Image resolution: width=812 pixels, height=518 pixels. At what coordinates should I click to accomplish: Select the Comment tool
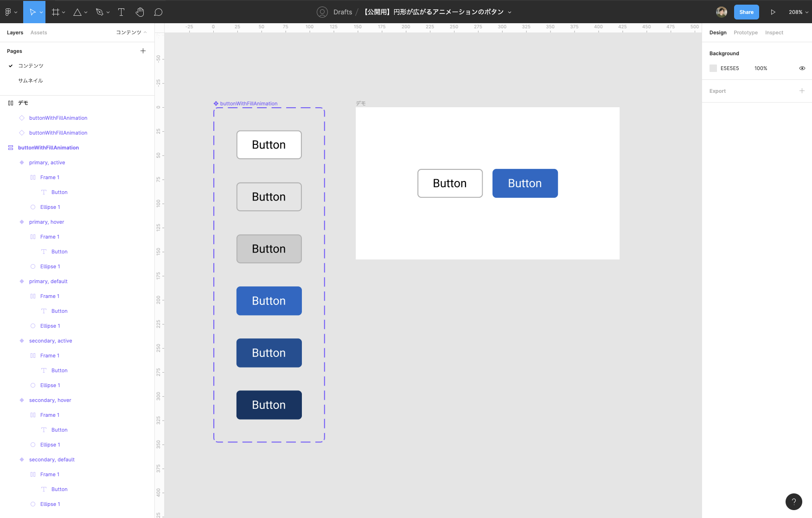coord(158,12)
